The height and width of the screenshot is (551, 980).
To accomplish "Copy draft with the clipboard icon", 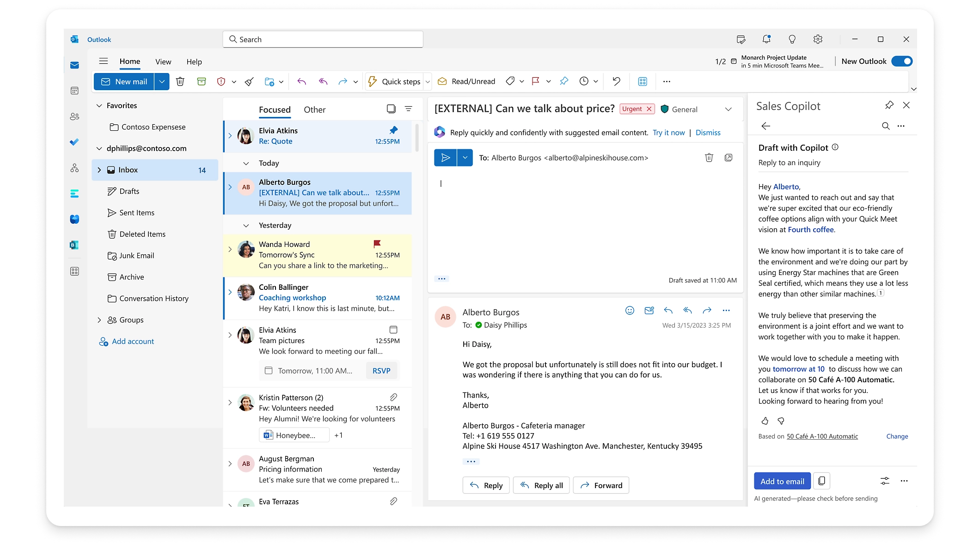I will (x=821, y=481).
